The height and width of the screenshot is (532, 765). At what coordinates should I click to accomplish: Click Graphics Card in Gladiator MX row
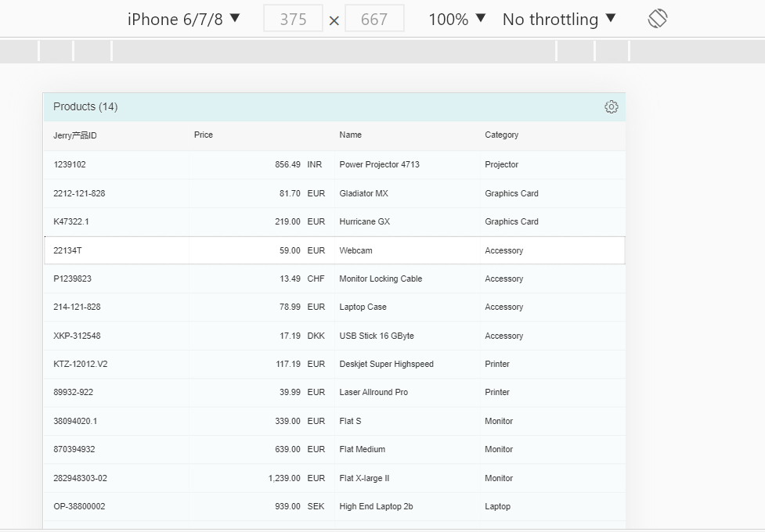[x=511, y=193]
